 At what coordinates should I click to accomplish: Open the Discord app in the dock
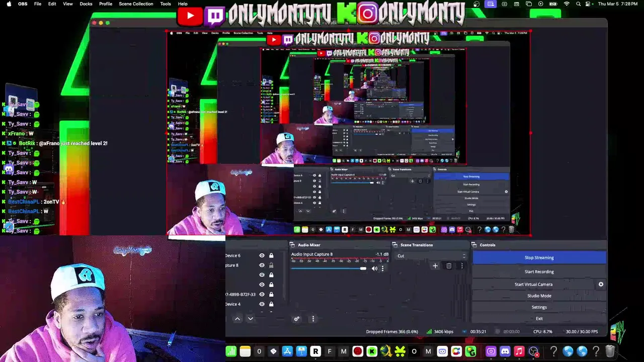pos(505,351)
